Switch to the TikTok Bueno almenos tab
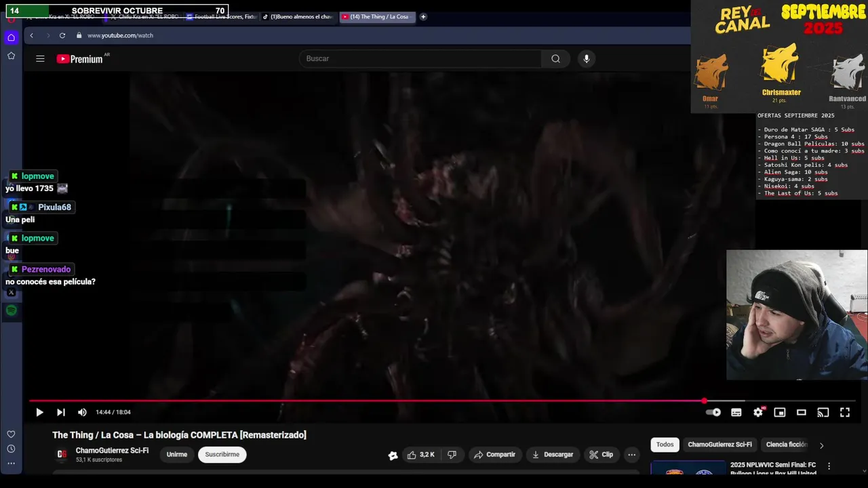 (298, 17)
